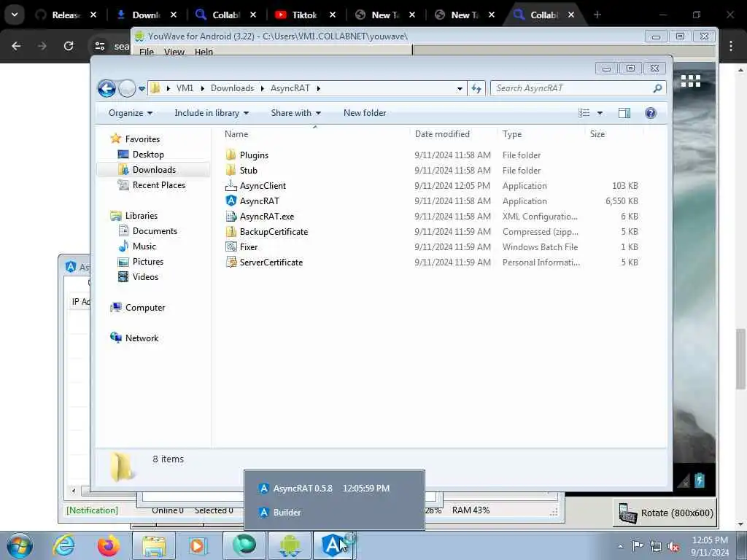The height and width of the screenshot is (560, 747).
Task: Show the preview pane
Action: tap(624, 113)
